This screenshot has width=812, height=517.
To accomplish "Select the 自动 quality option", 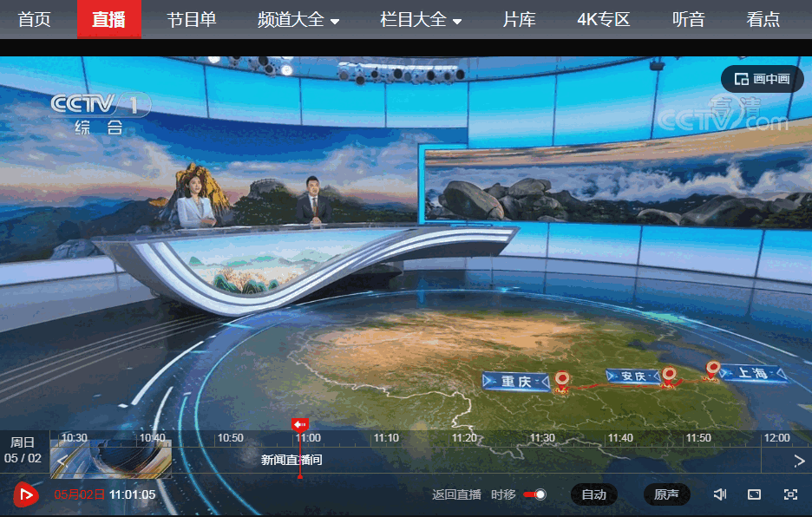I will [x=594, y=494].
